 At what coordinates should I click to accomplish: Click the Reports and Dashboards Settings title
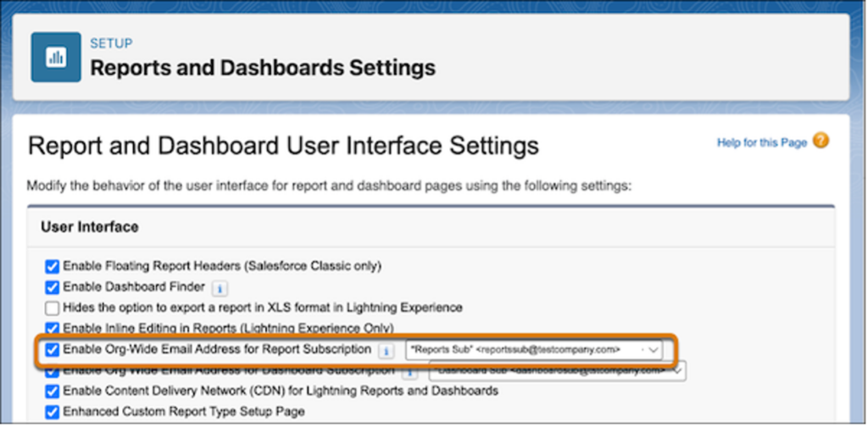(x=263, y=68)
